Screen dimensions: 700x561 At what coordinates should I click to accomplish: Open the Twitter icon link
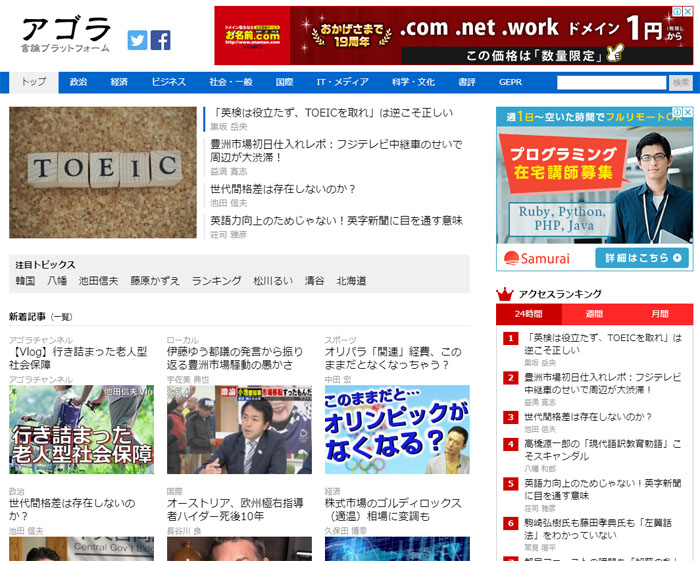pyautogui.click(x=137, y=40)
